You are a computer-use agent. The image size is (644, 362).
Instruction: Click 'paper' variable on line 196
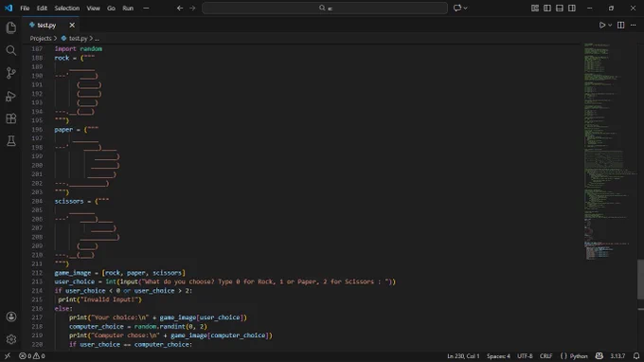(x=63, y=130)
